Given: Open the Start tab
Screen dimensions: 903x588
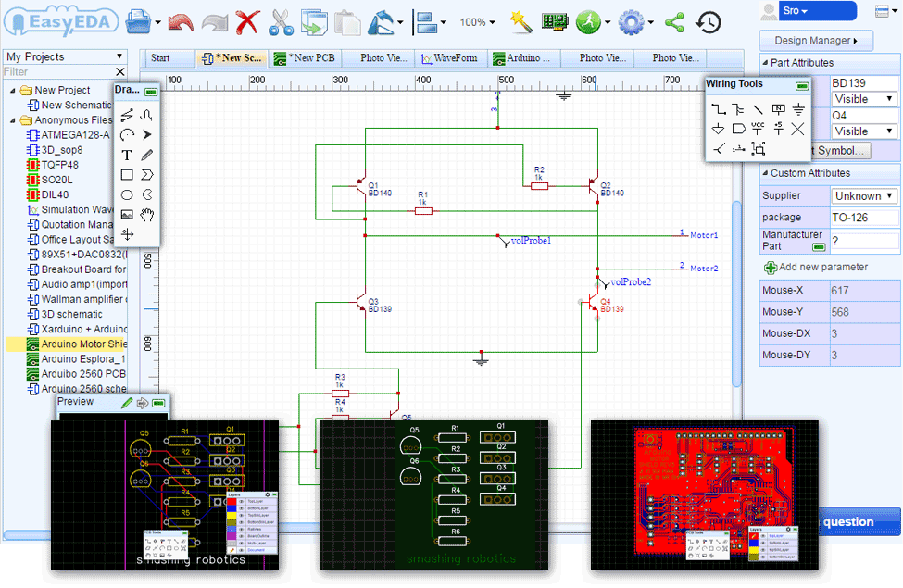Looking at the screenshot, I should click(x=168, y=56).
